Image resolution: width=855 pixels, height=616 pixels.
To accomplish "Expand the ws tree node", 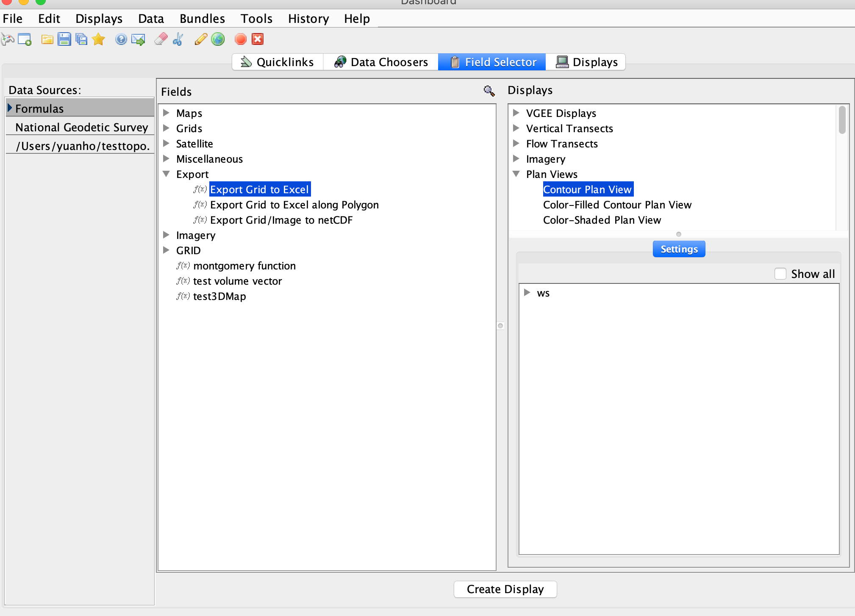I will pyautogui.click(x=527, y=292).
